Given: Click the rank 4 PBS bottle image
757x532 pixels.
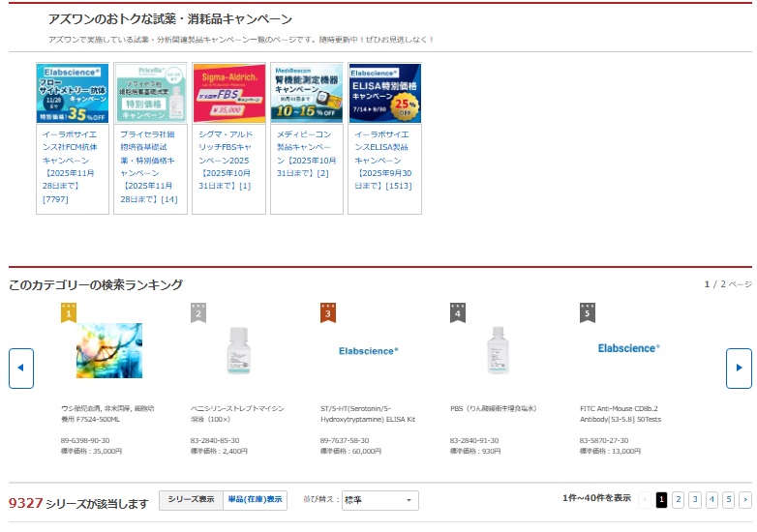Looking at the screenshot, I should [x=498, y=350].
